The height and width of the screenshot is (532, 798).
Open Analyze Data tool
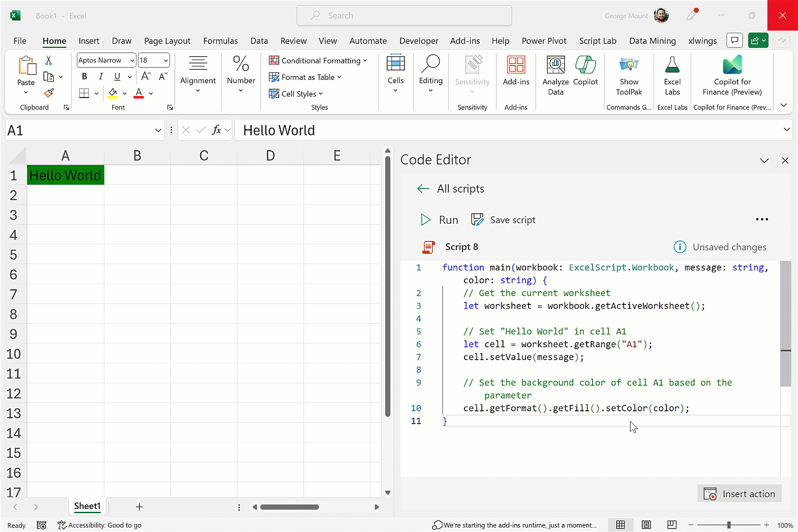555,75
